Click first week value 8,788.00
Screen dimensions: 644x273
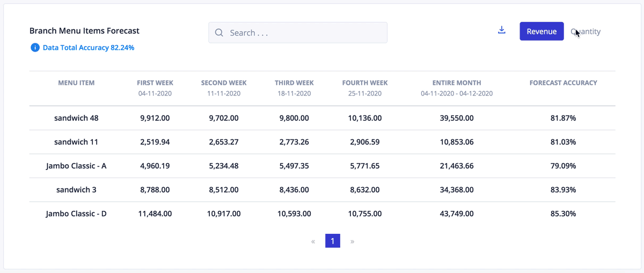pos(155,190)
